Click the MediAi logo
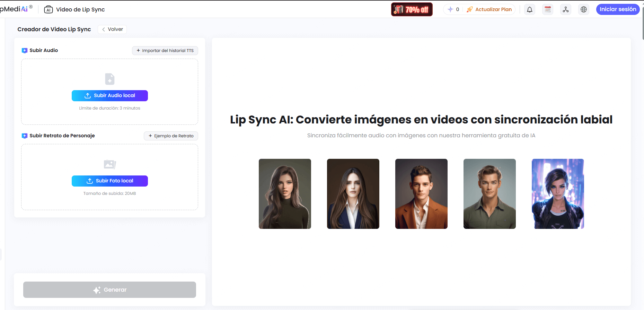644x310 pixels. coord(16,9)
